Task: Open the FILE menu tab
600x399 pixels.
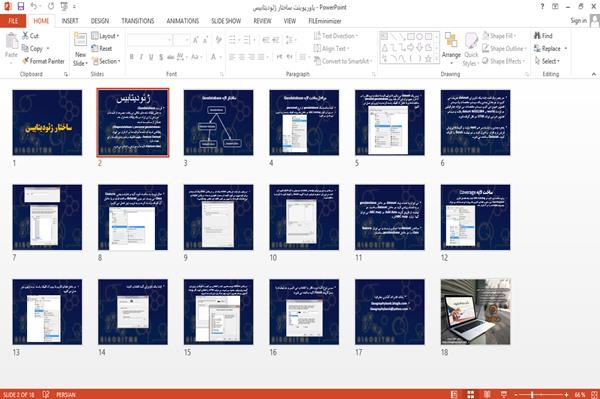Action: 13,21
